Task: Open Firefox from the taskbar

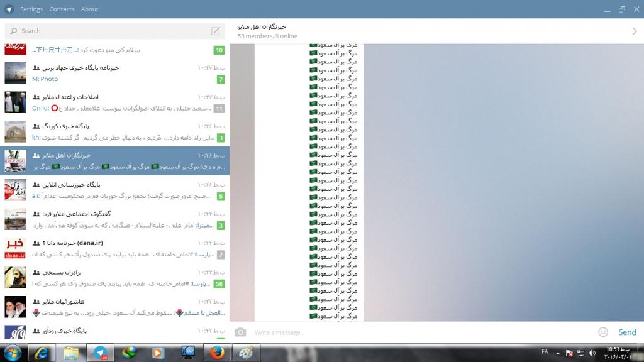Action: tap(217, 353)
